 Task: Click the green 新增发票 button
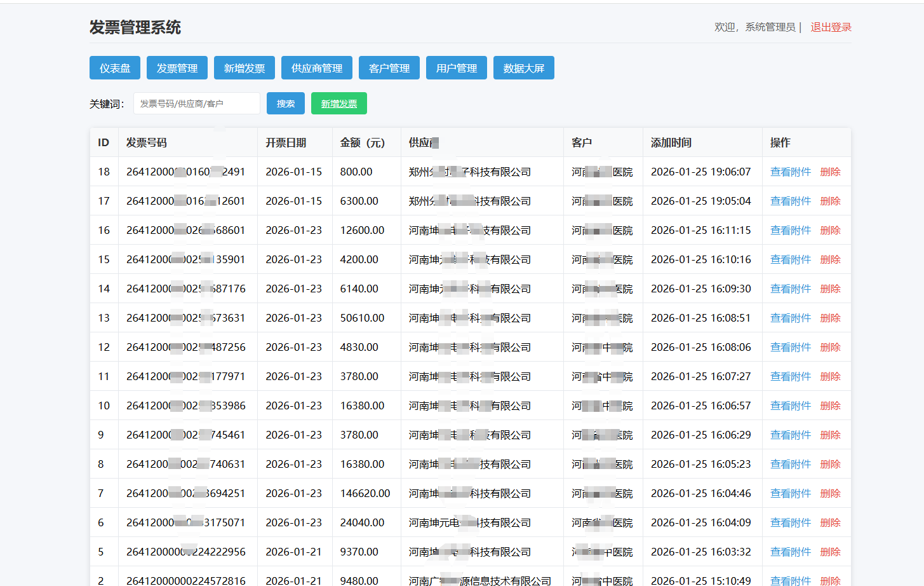point(339,104)
